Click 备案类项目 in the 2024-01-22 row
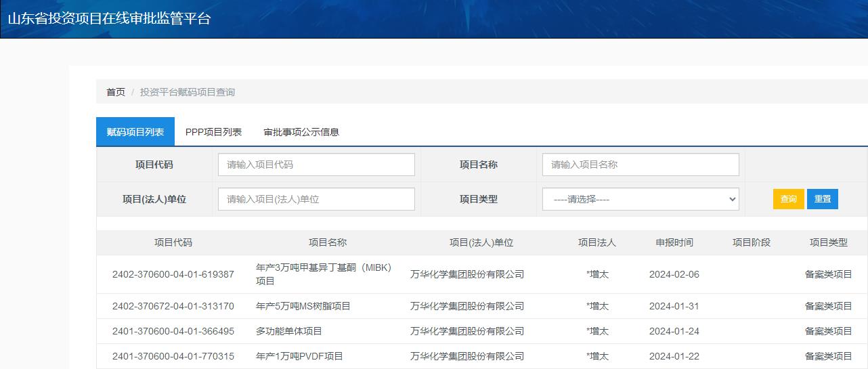The height and width of the screenshot is (369, 868). point(829,356)
